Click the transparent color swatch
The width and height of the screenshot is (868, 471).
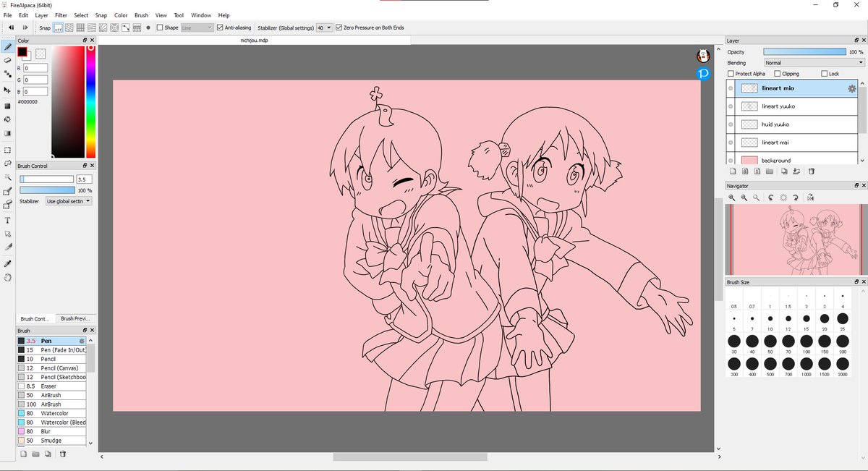41,53
